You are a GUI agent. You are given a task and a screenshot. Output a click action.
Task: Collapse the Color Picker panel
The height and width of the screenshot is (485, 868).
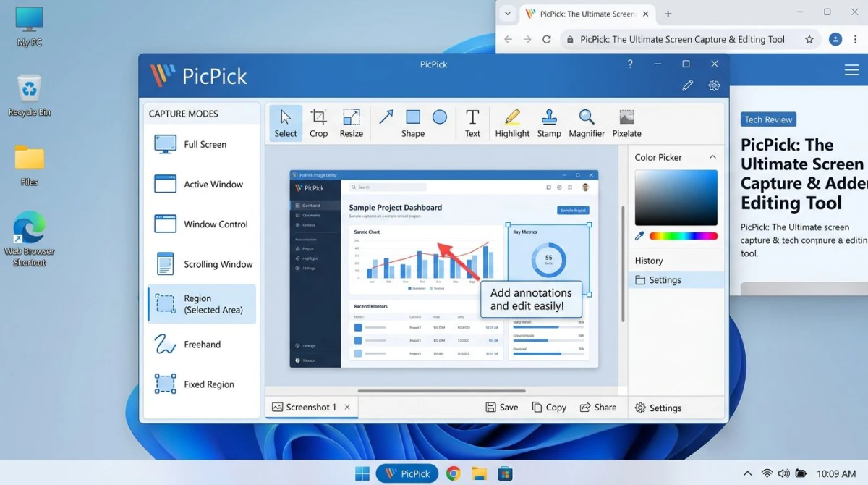pos(712,157)
